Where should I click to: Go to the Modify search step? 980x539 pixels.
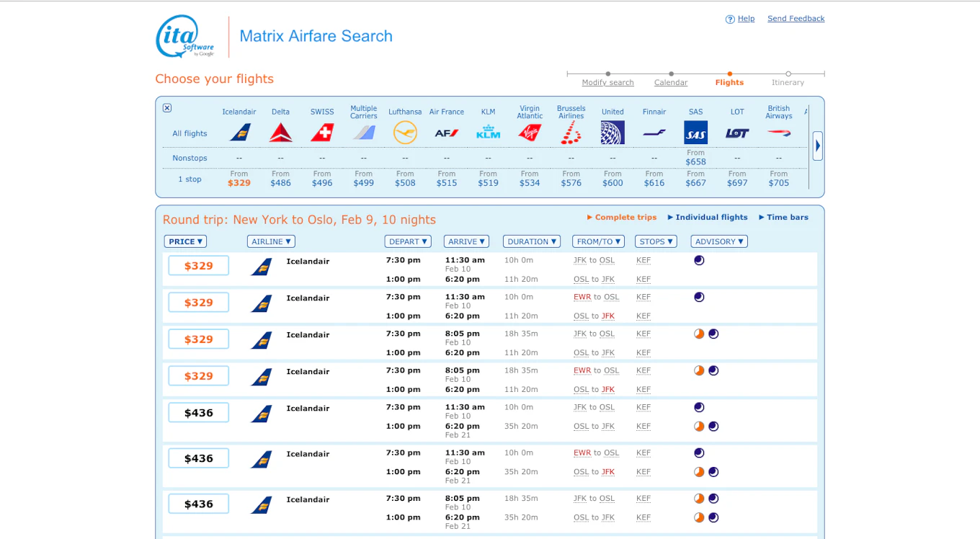[607, 82]
